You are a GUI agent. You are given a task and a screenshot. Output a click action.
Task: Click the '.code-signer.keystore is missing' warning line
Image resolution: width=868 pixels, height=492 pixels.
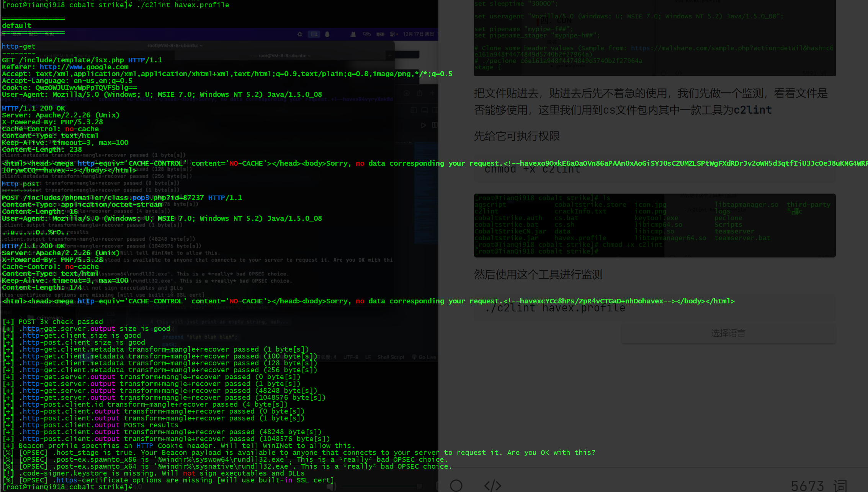[154, 473]
